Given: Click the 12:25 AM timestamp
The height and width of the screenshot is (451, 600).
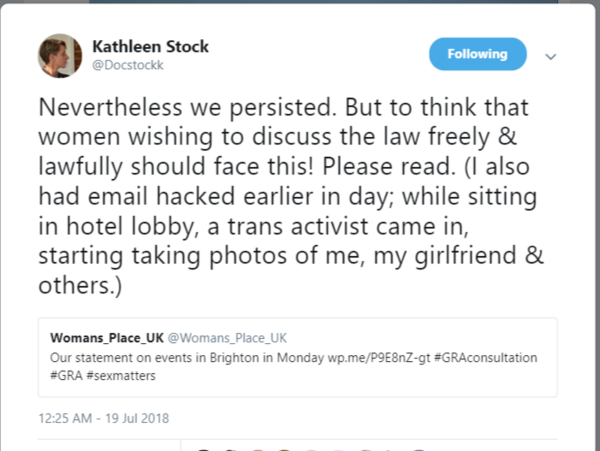Looking at the screenshot, I should (x=71, y=415).
